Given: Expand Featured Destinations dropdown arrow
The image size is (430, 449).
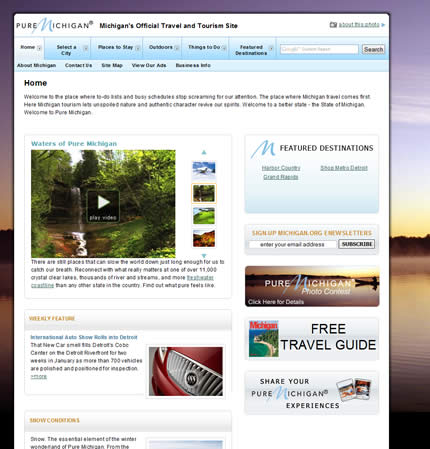Looking at the screenshot, I should [271, 48].
